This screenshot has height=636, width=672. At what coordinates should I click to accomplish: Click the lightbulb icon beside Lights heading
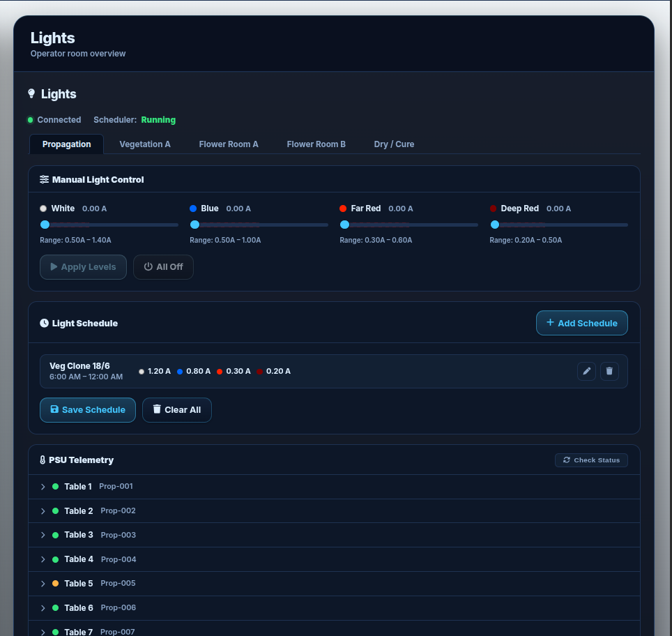click(31, 94)
